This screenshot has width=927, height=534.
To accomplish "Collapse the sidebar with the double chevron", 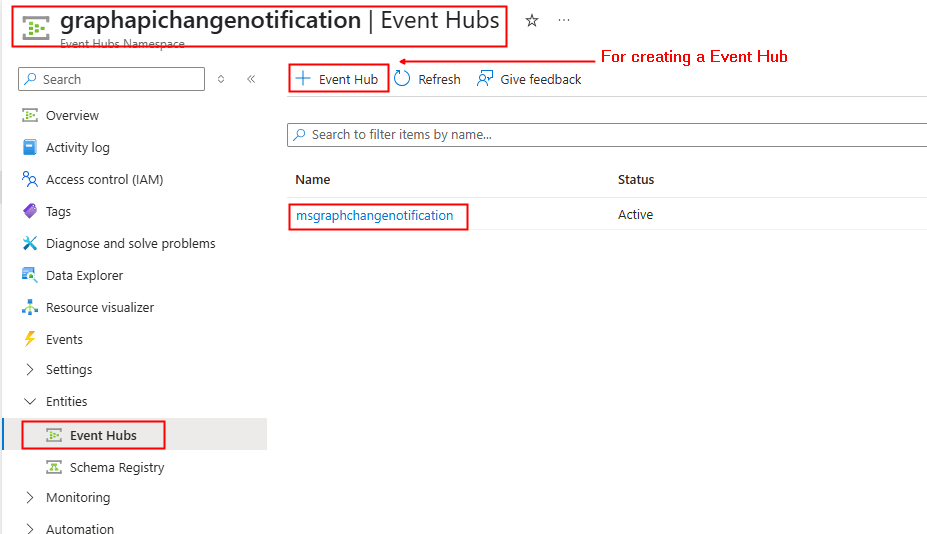I will click(x=251, y=79).
